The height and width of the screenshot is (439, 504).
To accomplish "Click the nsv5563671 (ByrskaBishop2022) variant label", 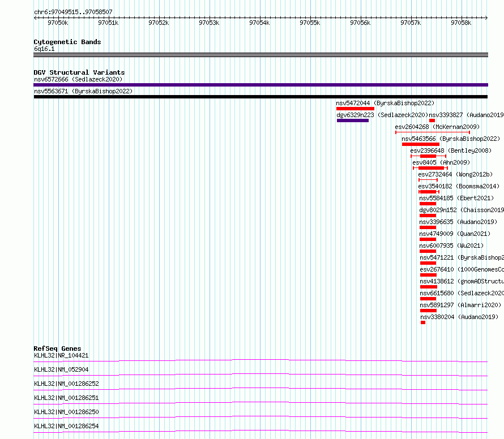I will click(x=83, y=91).
